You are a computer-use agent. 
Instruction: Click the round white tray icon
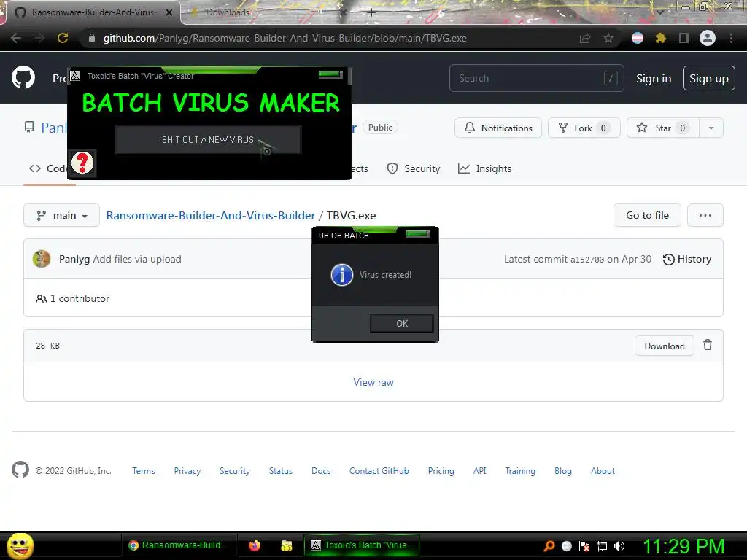(x=567, y=546)
